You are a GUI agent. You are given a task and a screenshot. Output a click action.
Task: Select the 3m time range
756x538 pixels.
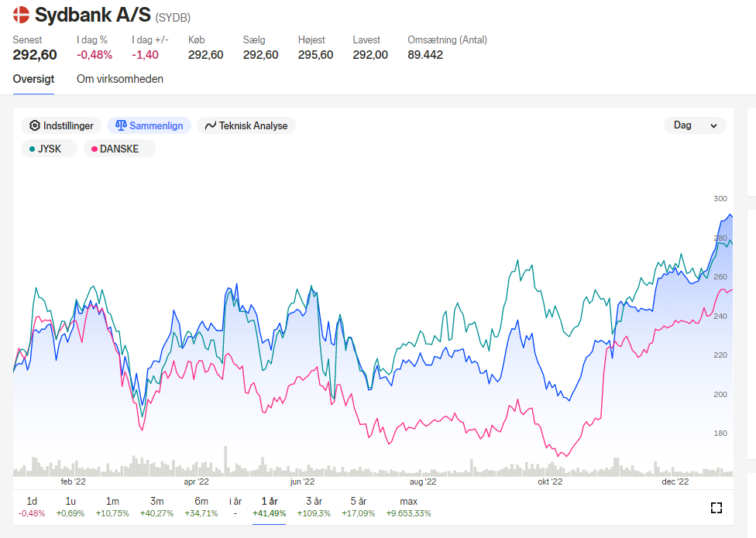coord(156,507)
